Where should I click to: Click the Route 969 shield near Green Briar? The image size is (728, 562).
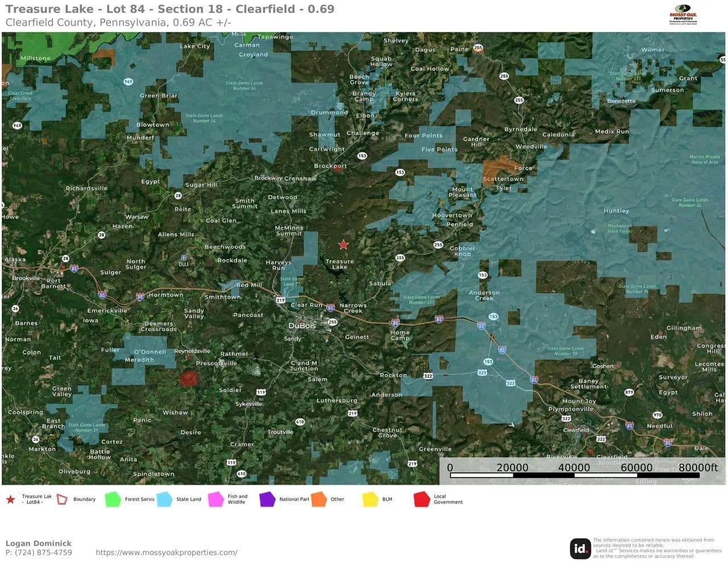coord(129,82)
